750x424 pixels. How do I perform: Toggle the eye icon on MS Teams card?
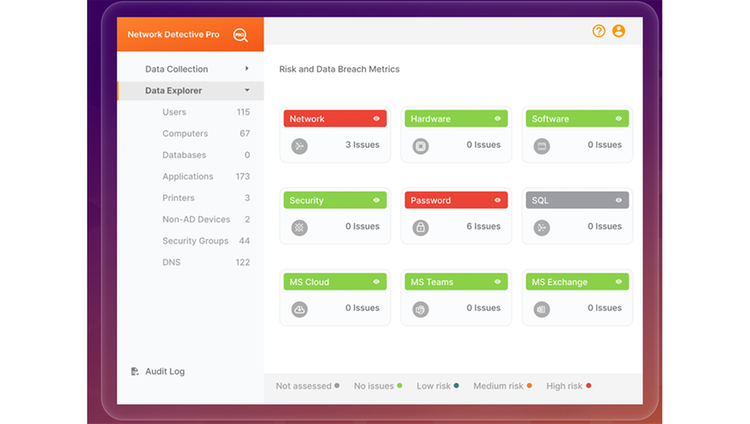click(497, 282)
